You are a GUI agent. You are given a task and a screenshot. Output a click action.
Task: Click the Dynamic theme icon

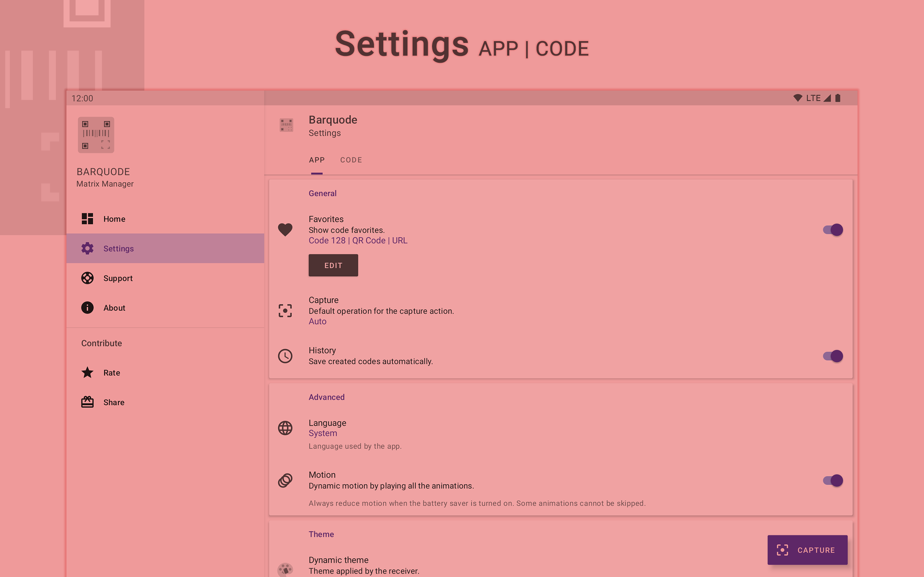click(x=285, y=569)
